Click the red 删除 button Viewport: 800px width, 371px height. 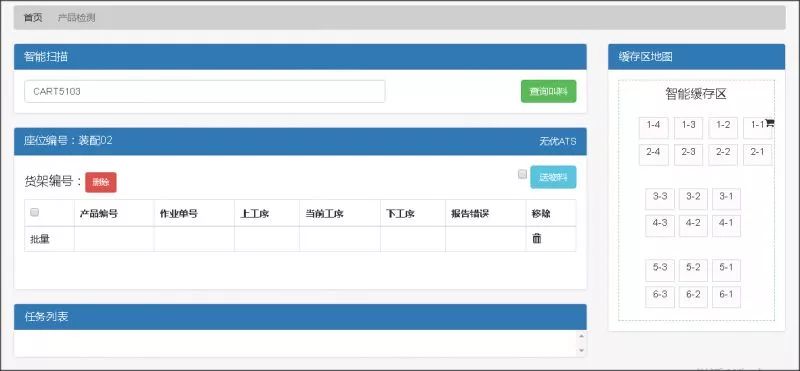click(x=101, y=182)
